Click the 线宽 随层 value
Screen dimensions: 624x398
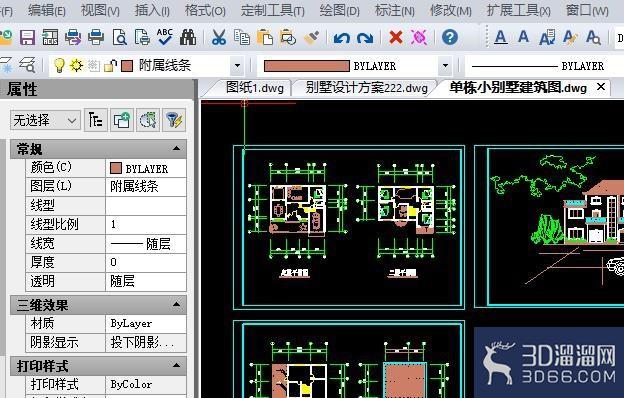[146, 244]
